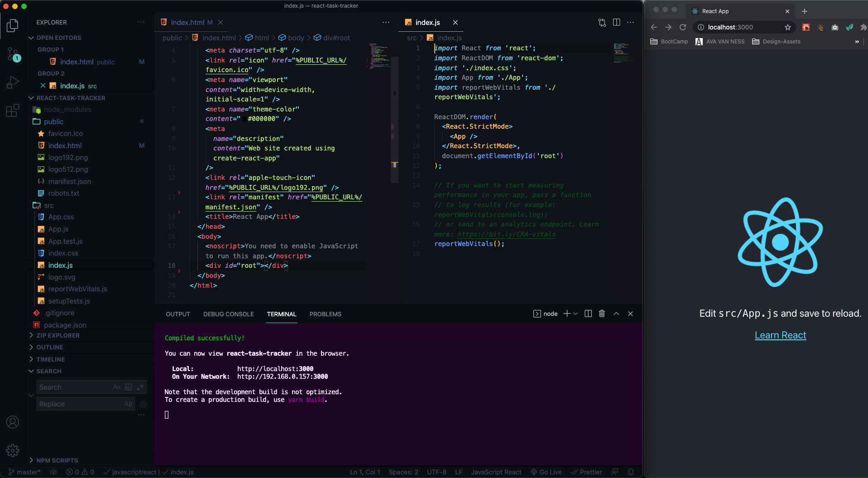Open more actions for right editor group
Image resolution: width=868 pixels, height=478 pixels.
click(x=630, y=22)
